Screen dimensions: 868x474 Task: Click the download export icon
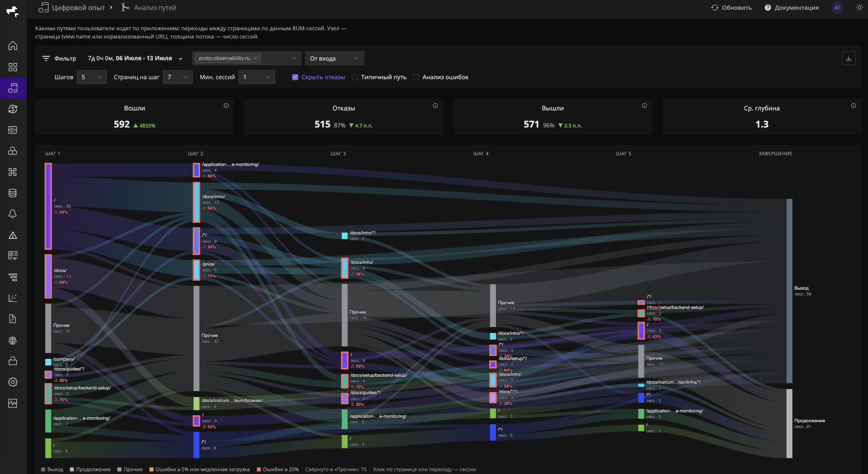point(848,58)
